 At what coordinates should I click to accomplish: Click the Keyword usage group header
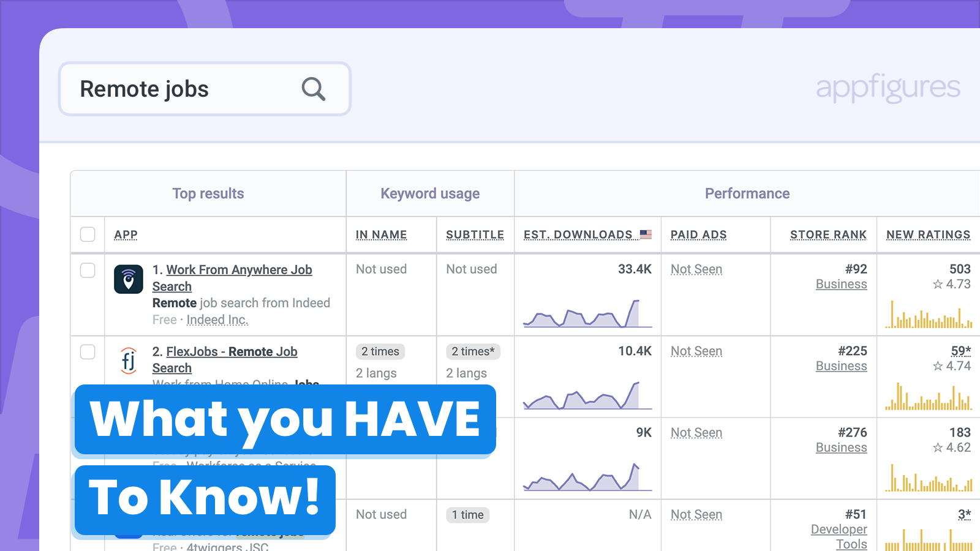tap(430, 193)
